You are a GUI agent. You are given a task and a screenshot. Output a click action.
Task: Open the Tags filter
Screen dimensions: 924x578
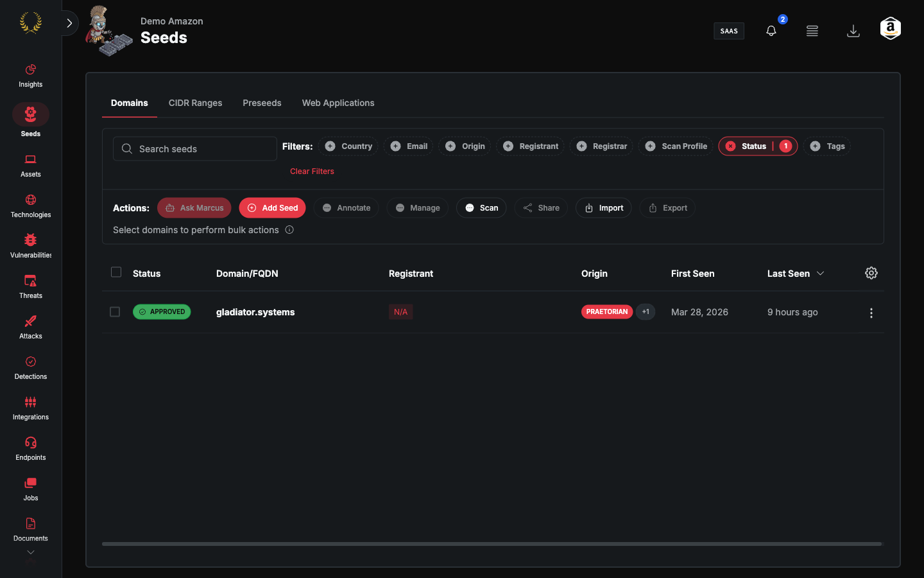pos(827,146)
